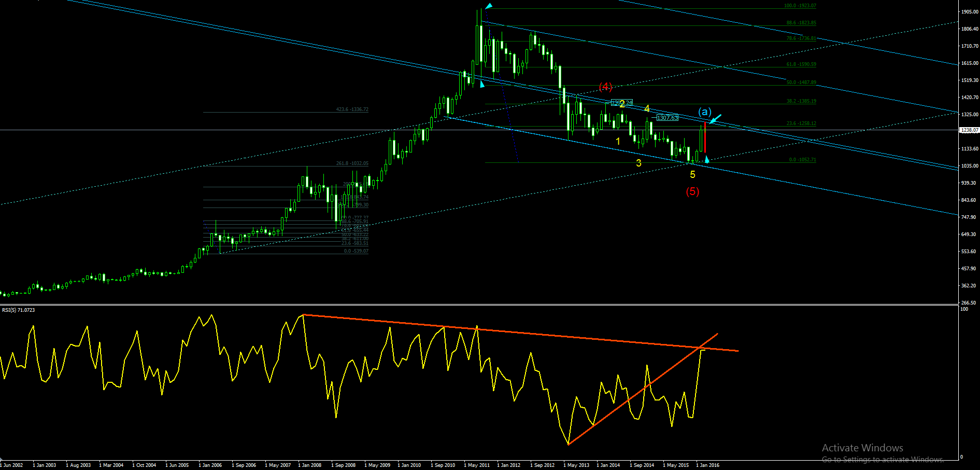Select the 1 Aug 2003 date label
Screen dimensions: 980x470
(x=78, y=465)
